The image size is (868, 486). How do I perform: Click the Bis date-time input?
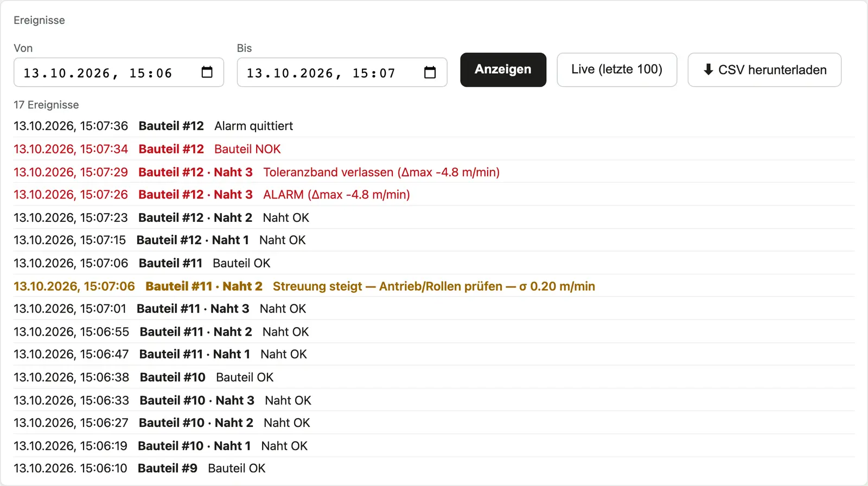click(342, 72)
